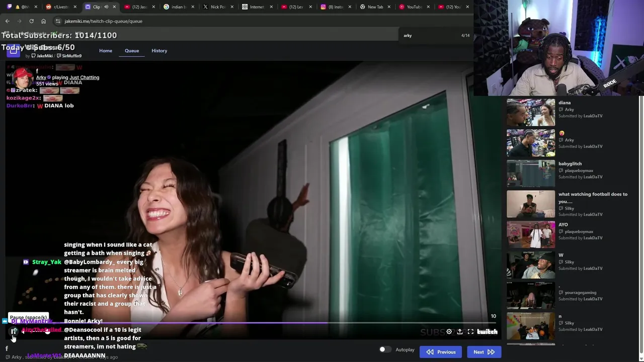Click the 'diana' clip title in queue

click(x=565, y=103)
